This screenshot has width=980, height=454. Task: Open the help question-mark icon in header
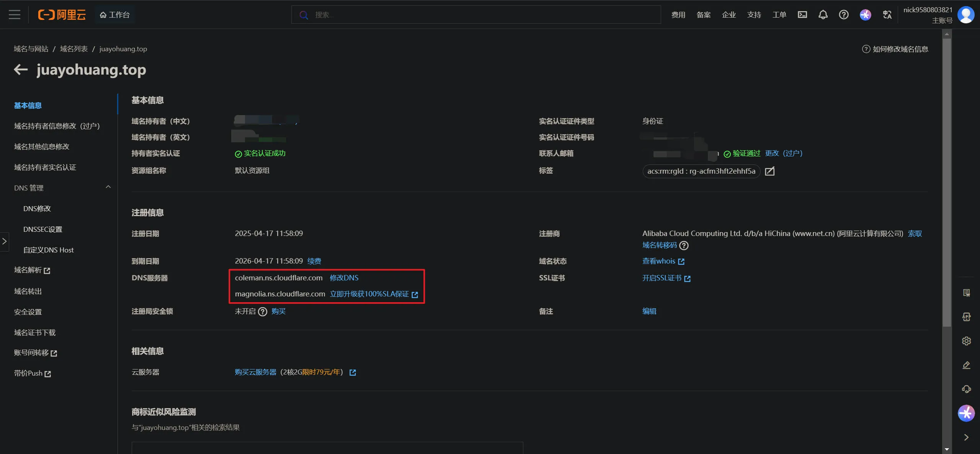[x=843, y=15]
